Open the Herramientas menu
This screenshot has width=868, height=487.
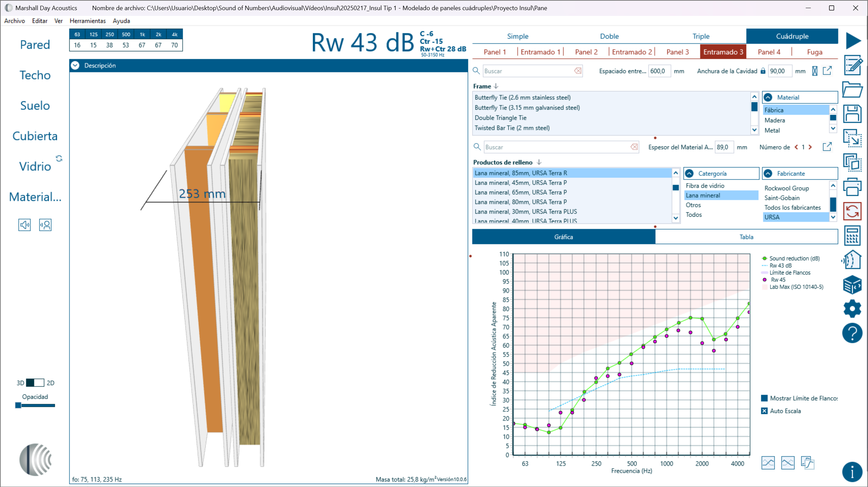pyautogui.click(x=87, y=21)
